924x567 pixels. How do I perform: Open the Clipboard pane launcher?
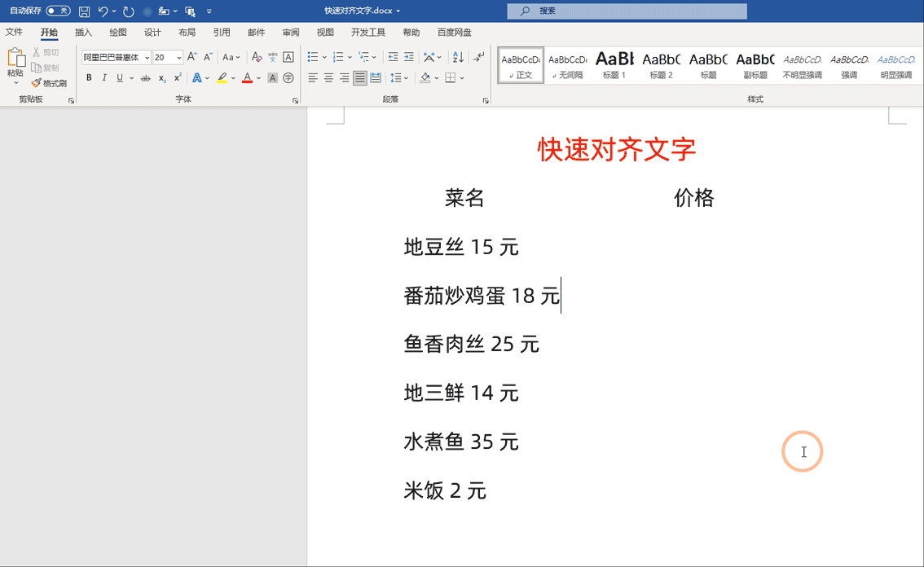72,101
